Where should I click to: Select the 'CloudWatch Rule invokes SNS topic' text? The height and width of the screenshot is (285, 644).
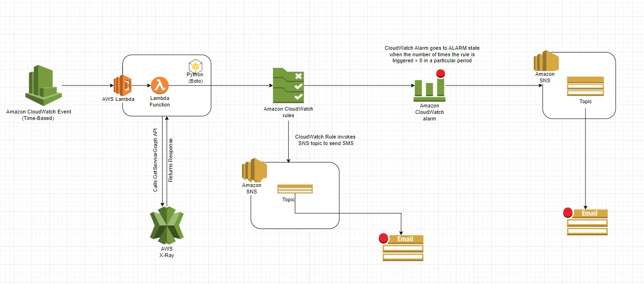tap(325, 140)
